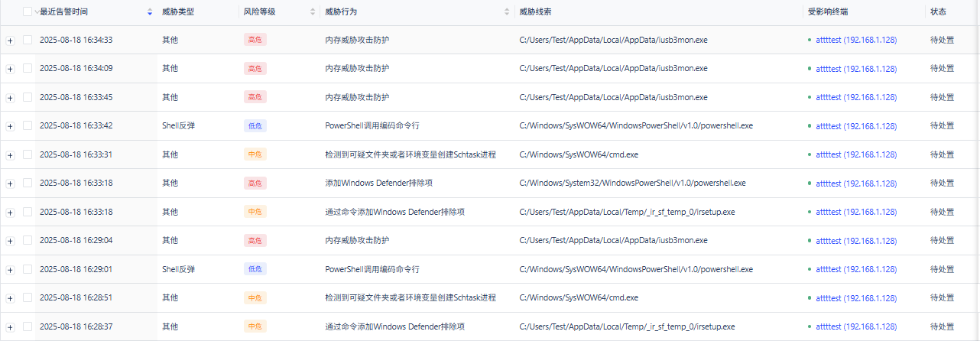Click 待处置 status in 16:33:31 row
This screenshot has width=980, height=341.
point(942,154)
